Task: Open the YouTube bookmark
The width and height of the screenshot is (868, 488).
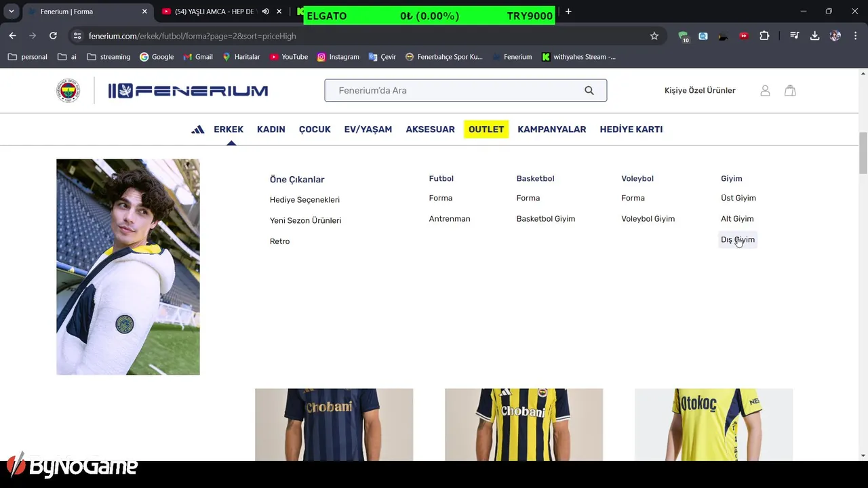Action: (x=289, y=57)
